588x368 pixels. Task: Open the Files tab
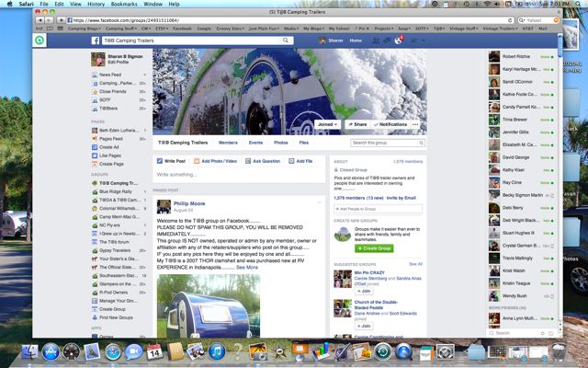click(304, 143)
